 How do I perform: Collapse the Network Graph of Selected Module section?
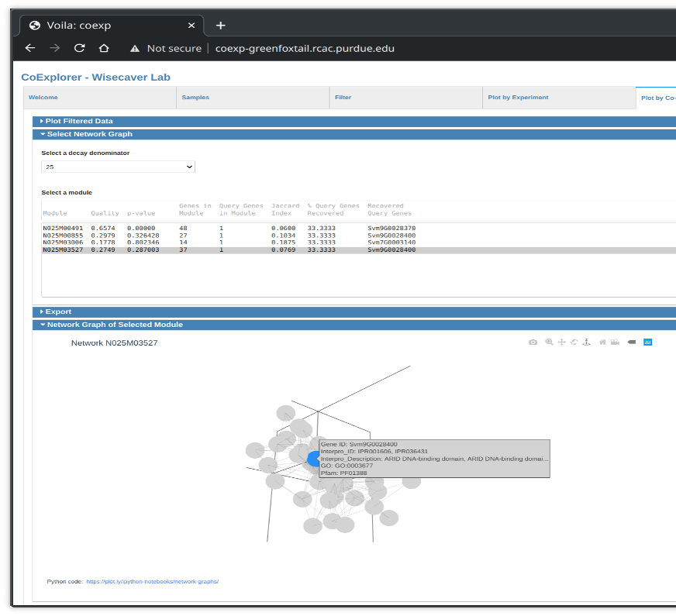[115, 325]
